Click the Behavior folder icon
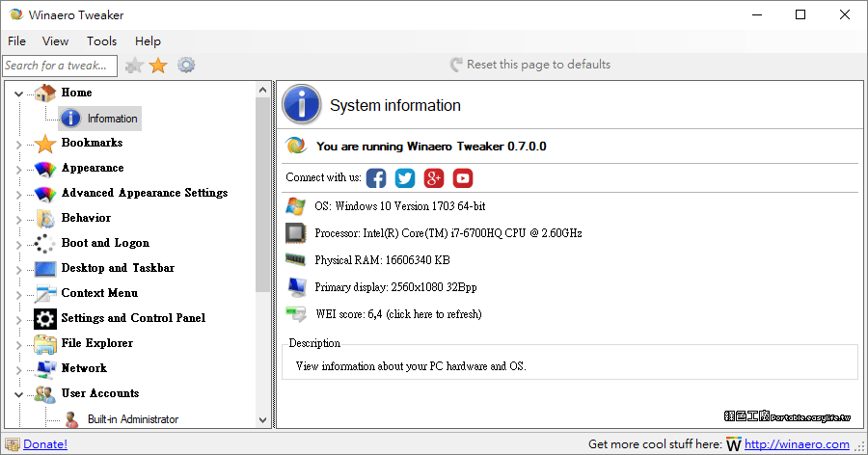Screen dimensions: 868x455 pyautogui.click(x=44, y=219)
